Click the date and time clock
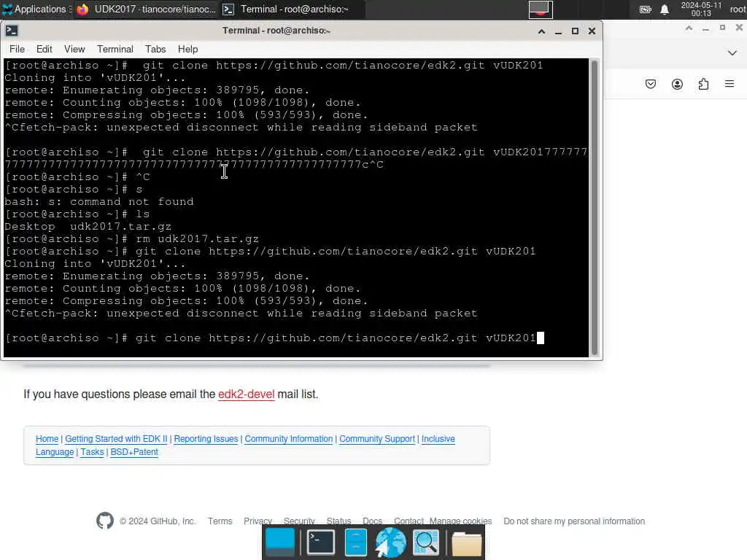 (x=701, y=9)
